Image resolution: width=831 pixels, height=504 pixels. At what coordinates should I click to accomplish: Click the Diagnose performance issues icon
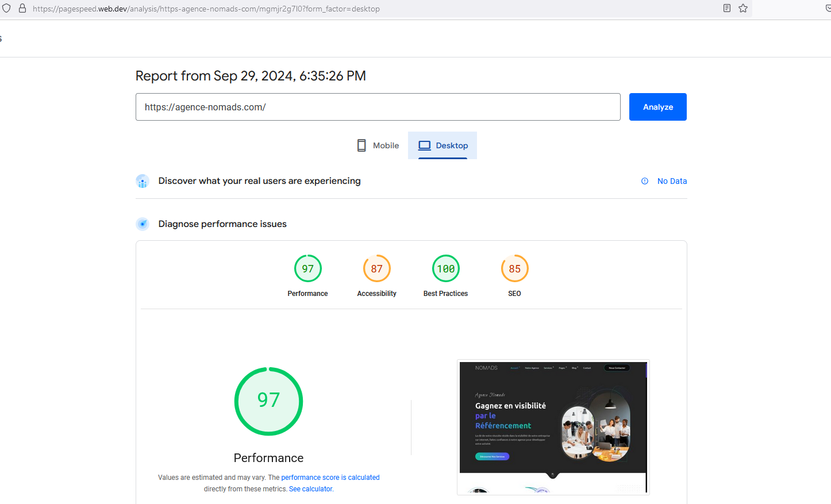[x=143, y=224]
